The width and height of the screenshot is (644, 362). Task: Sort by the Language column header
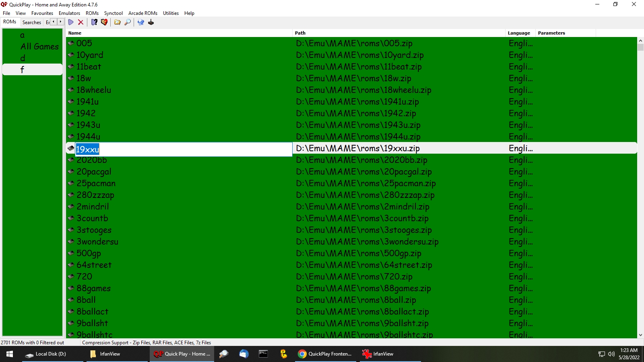pos(520,33)
